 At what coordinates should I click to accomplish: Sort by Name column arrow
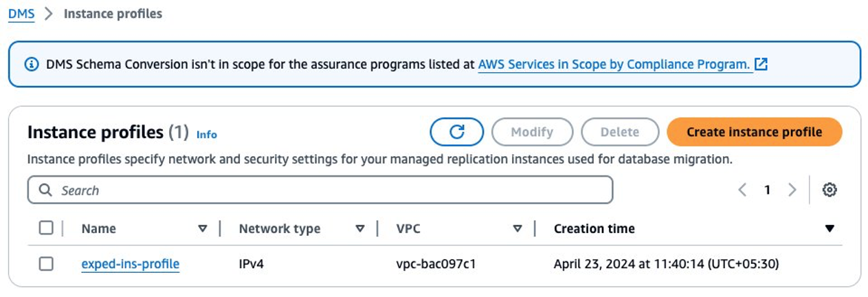click(x=203, y=229)
